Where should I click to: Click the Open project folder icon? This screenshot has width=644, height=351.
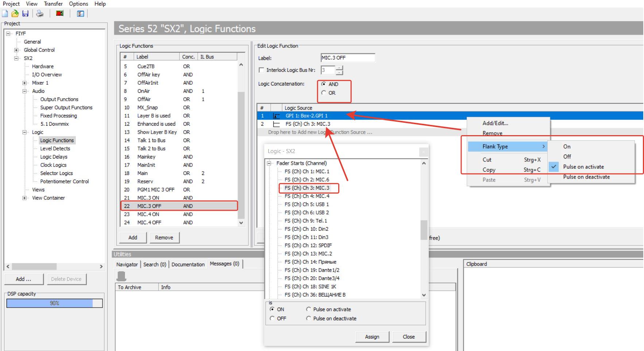coord(15,14)
